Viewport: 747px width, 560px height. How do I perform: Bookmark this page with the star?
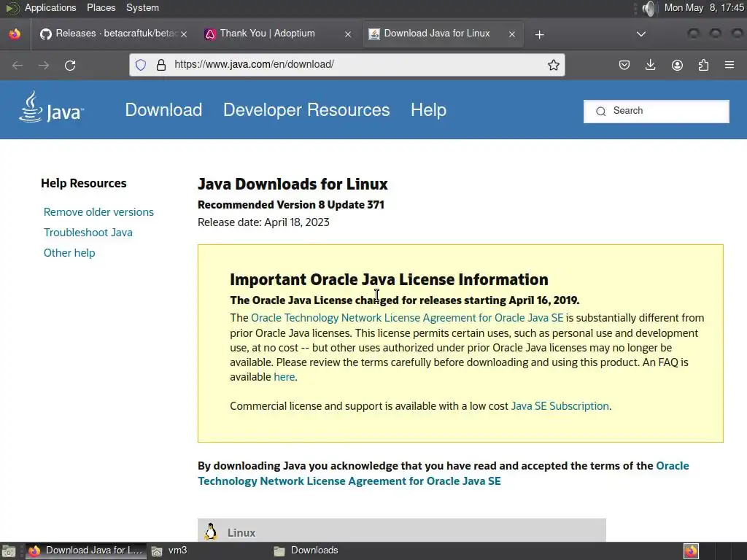553,65
